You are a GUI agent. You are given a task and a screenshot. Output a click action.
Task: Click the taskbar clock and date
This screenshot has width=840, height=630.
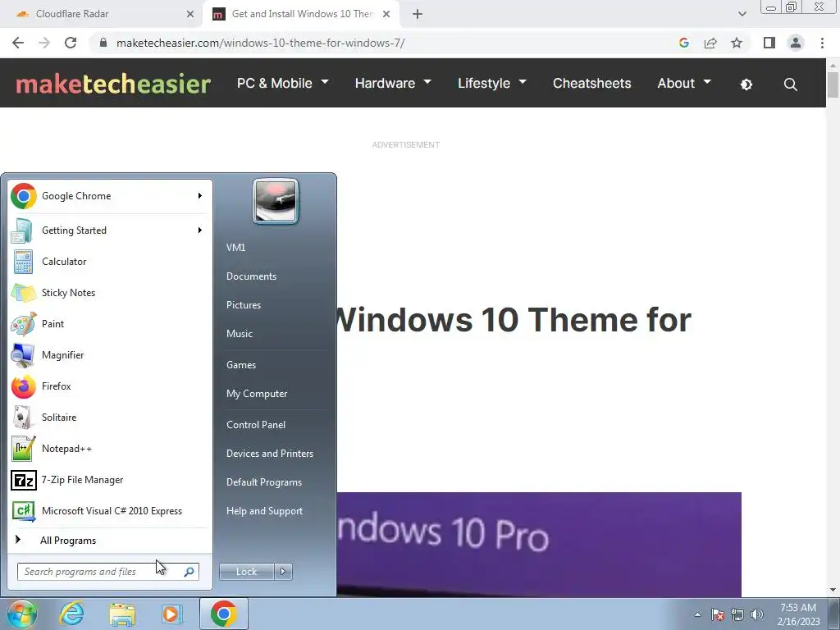[x=798, y=614]
